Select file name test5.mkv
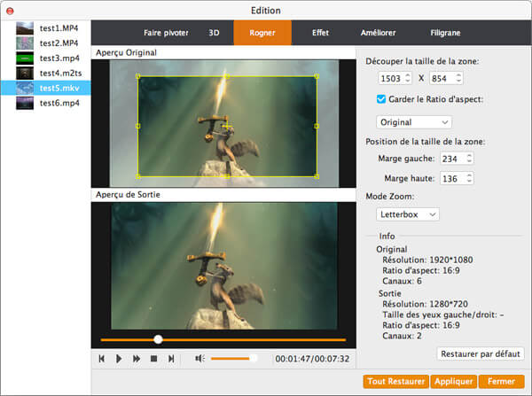 [59, 88]
